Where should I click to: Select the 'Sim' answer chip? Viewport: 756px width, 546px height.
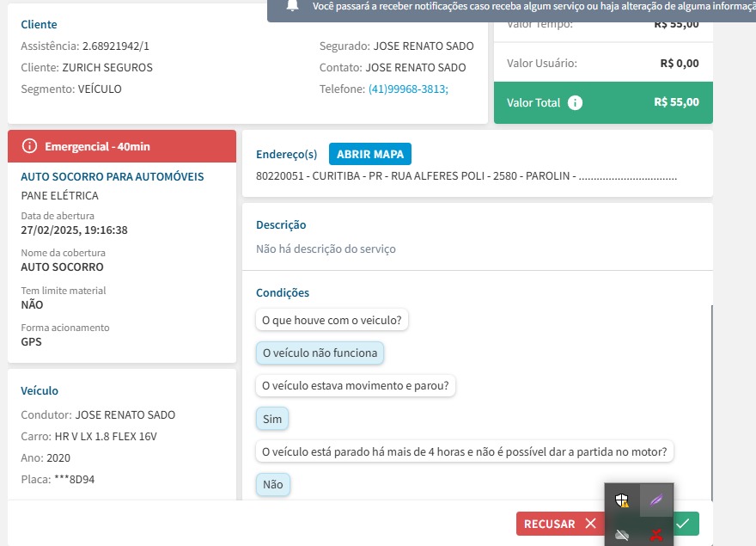coord(272,419)
